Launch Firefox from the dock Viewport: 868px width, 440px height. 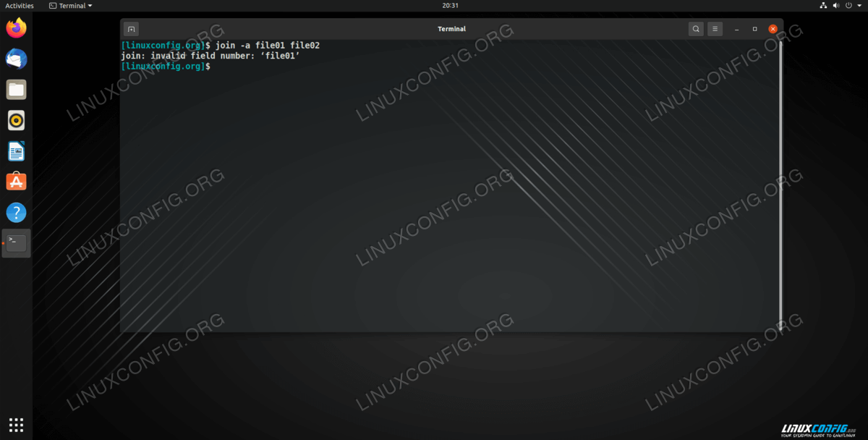16,28
